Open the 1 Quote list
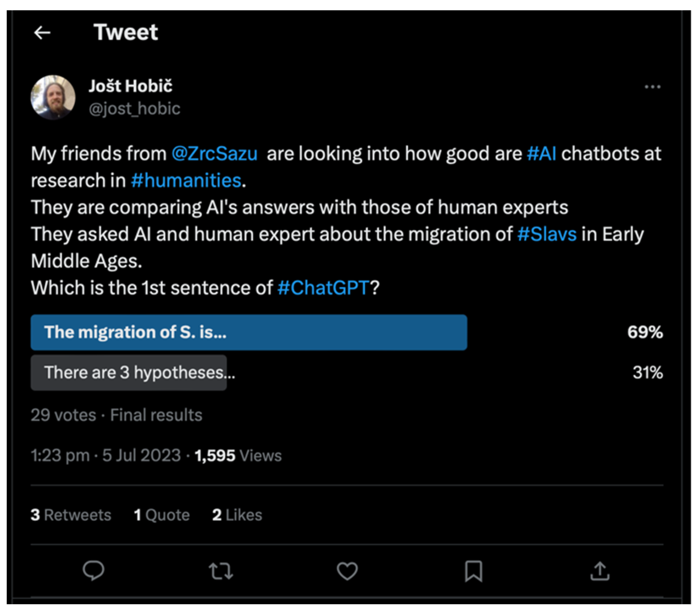The image size is (700, 614). [162, 515]
